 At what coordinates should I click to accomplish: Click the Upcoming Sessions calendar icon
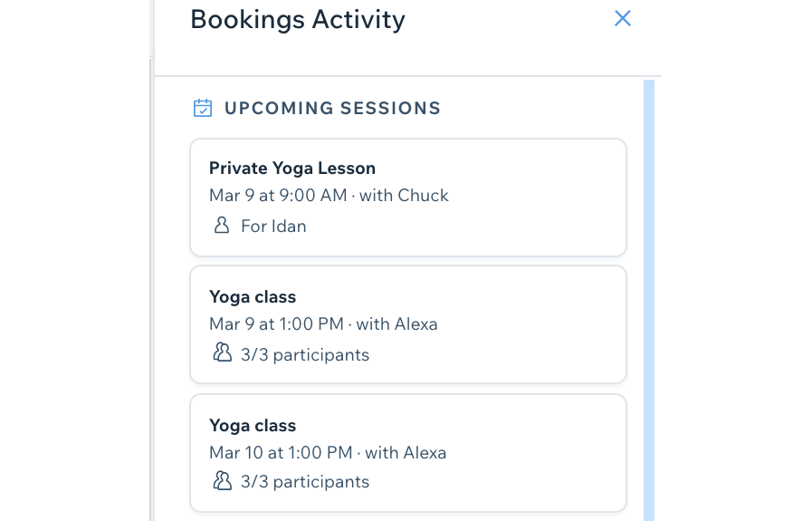[x=203, y=109]
